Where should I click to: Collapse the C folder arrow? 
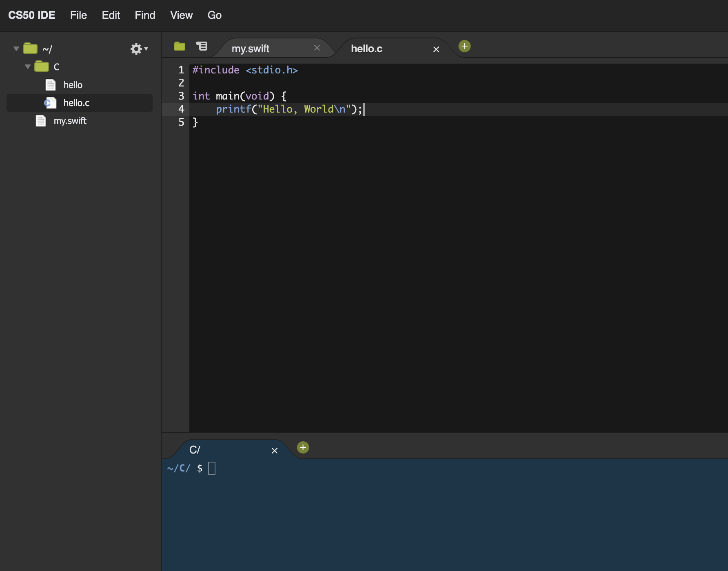[x=28, y=66]
